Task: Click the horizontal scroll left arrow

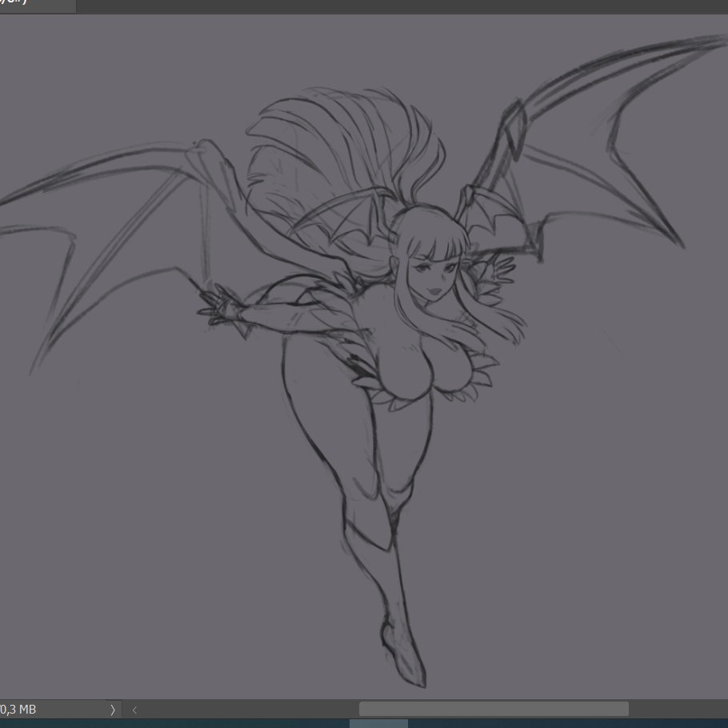Action: point(134,710)
